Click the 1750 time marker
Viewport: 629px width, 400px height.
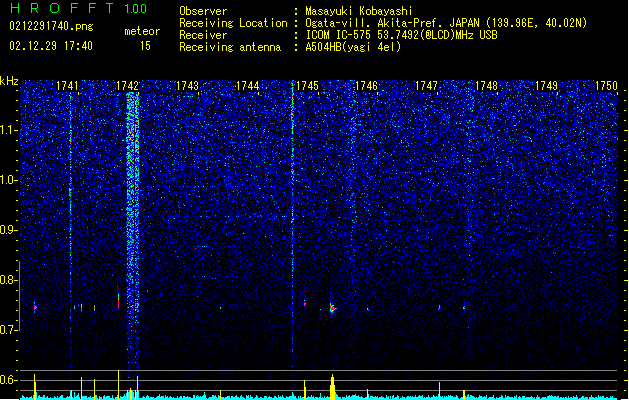pos(606,86)
